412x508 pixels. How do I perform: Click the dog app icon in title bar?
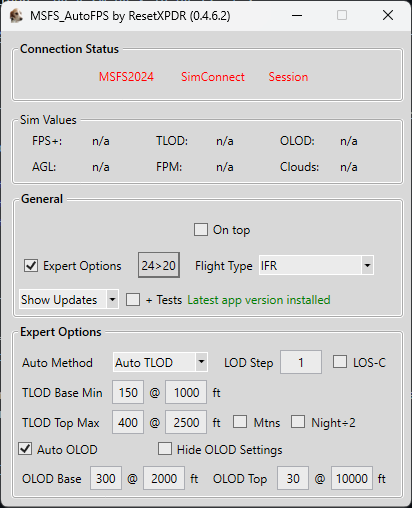click(16, 16)
